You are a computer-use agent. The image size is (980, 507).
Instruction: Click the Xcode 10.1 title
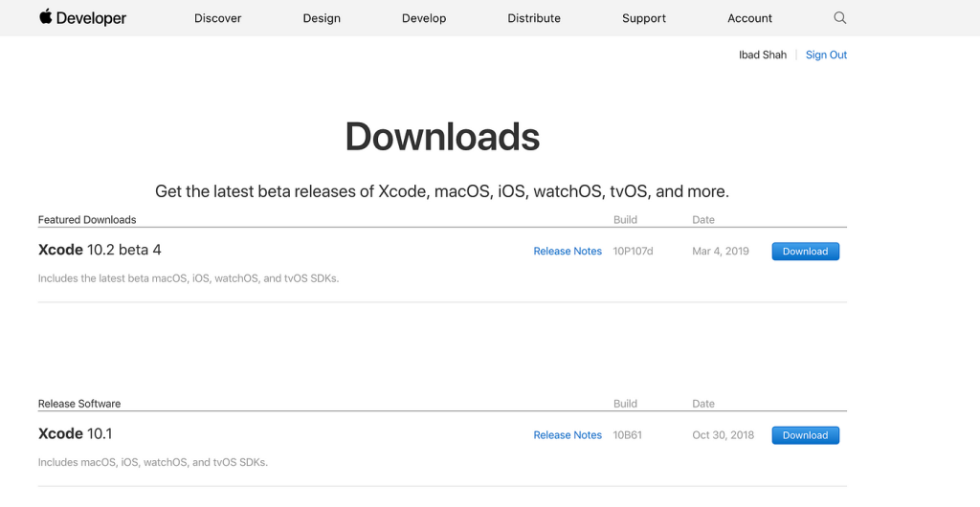click(75, 434)
